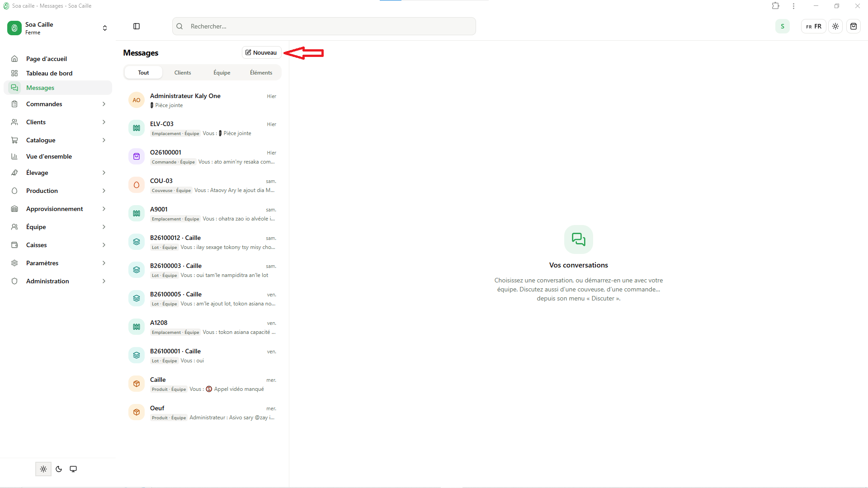Select system theme monitor toggle
Screen dimensions: 868x488
[x=73, y=469]
